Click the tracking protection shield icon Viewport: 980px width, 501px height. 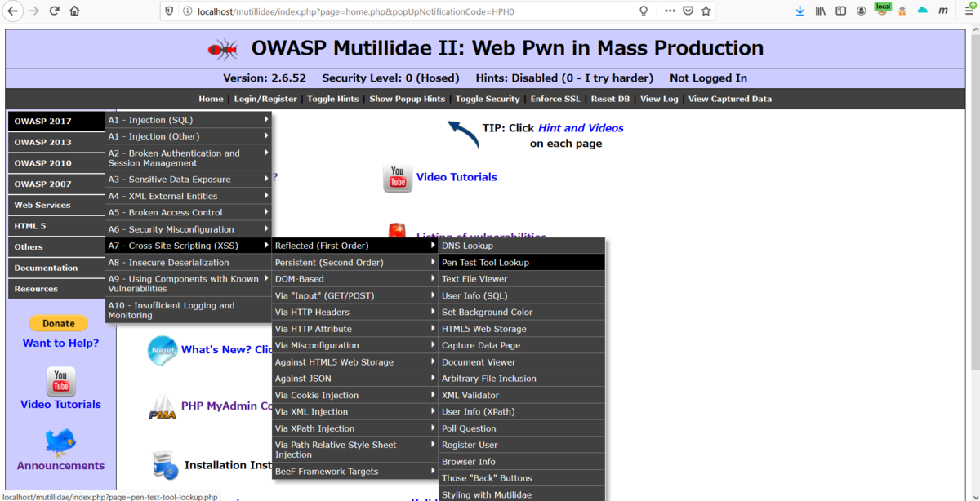(170, 11)
